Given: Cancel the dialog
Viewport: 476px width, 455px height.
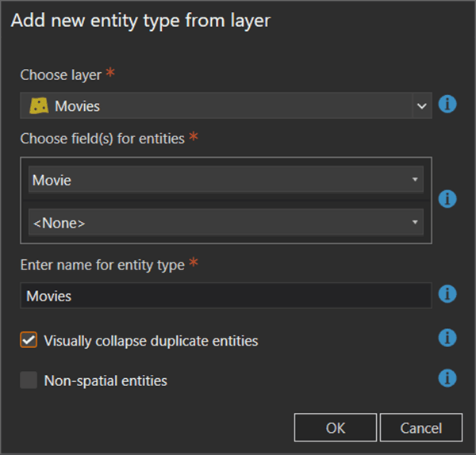Looking at the screenshot, I should [x=420, y=427].
